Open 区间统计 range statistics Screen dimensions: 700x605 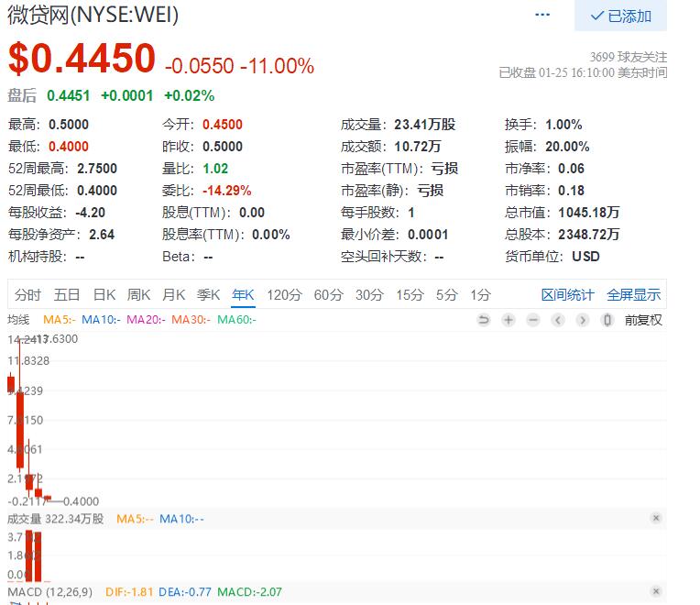tap(567, 294)
